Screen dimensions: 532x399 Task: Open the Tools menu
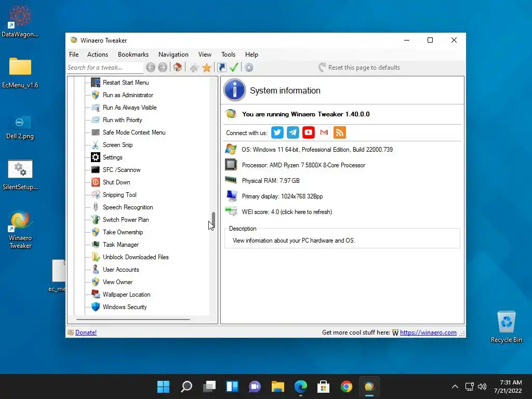(x=229, y=54)
